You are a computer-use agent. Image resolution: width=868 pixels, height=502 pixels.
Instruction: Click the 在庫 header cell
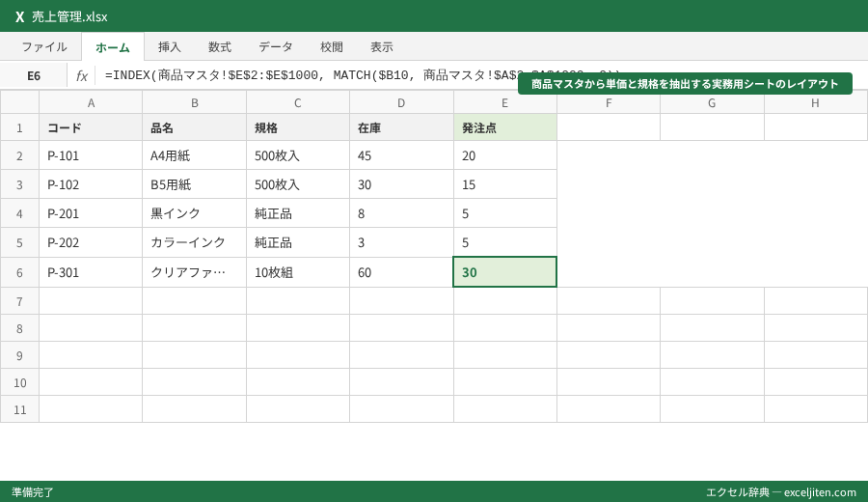point(401,128)
